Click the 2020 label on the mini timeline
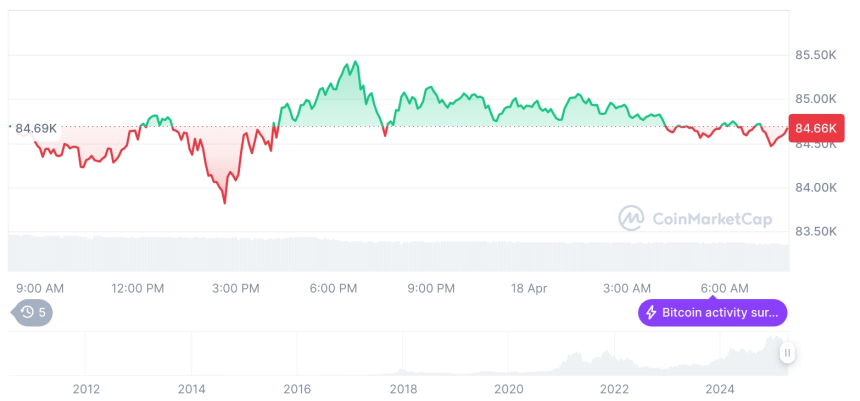Screen dimensions: 860x401 coord(508,389)
